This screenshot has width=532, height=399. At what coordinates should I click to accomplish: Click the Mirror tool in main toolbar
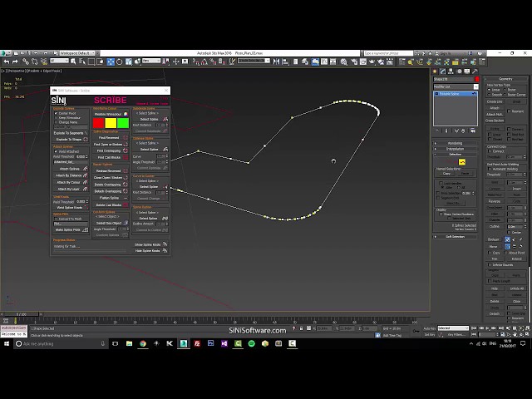pos(276,62)
